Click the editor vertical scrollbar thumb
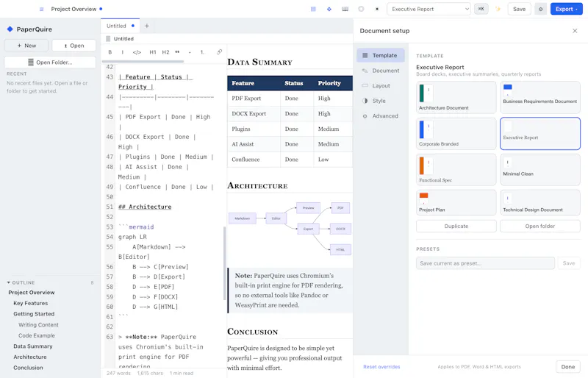Screen dimensions: 588x378 click(x=225, y=263)
